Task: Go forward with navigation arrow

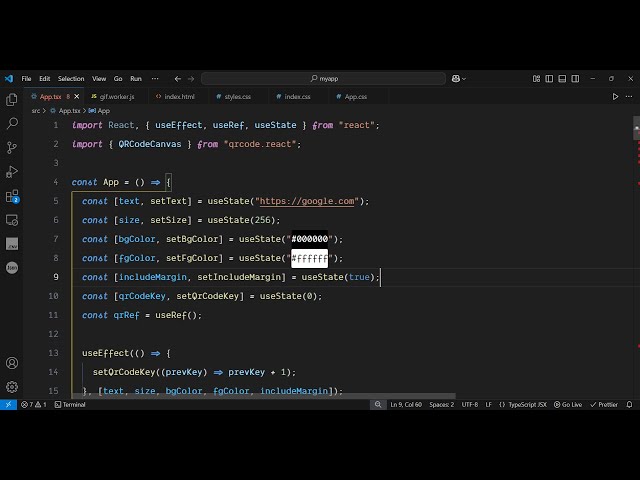Action: tap(191, 79)
